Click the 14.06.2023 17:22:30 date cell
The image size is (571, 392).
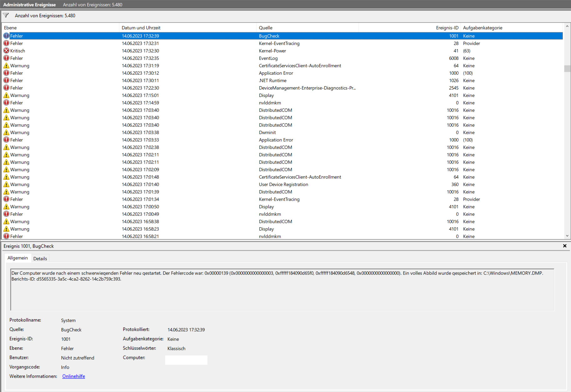140,88
